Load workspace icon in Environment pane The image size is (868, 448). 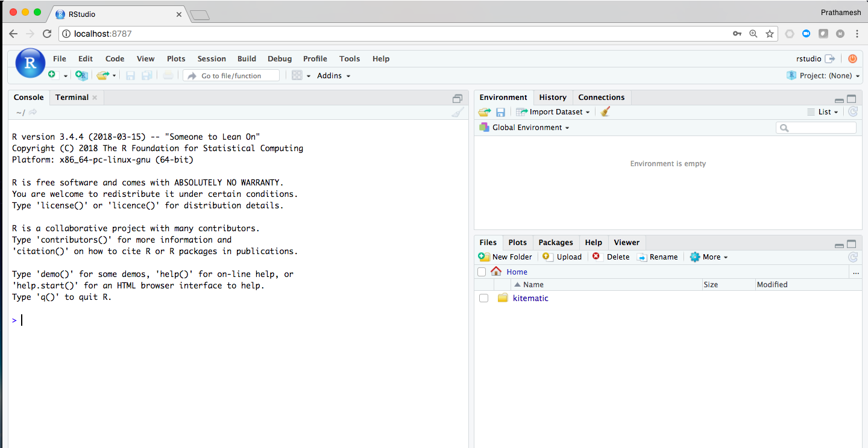485,112
